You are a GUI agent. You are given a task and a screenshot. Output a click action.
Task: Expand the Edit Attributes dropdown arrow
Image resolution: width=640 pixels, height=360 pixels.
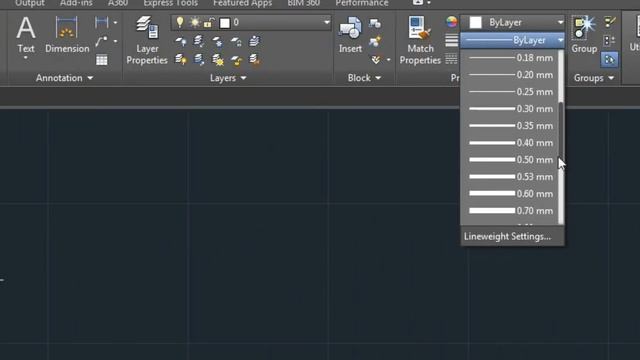pyautogui.click(x=389, y=60)
